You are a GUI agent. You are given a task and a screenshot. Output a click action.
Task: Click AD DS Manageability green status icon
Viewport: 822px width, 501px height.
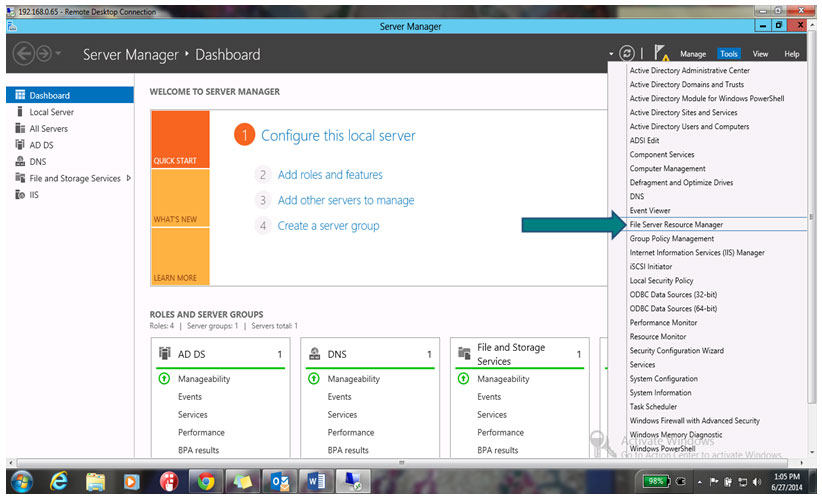coord(164,378)
